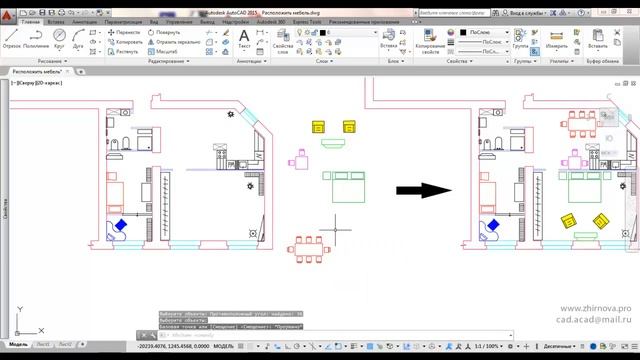
Task: Switch to the Вид ribbon tab
Action: pos(154,22)
